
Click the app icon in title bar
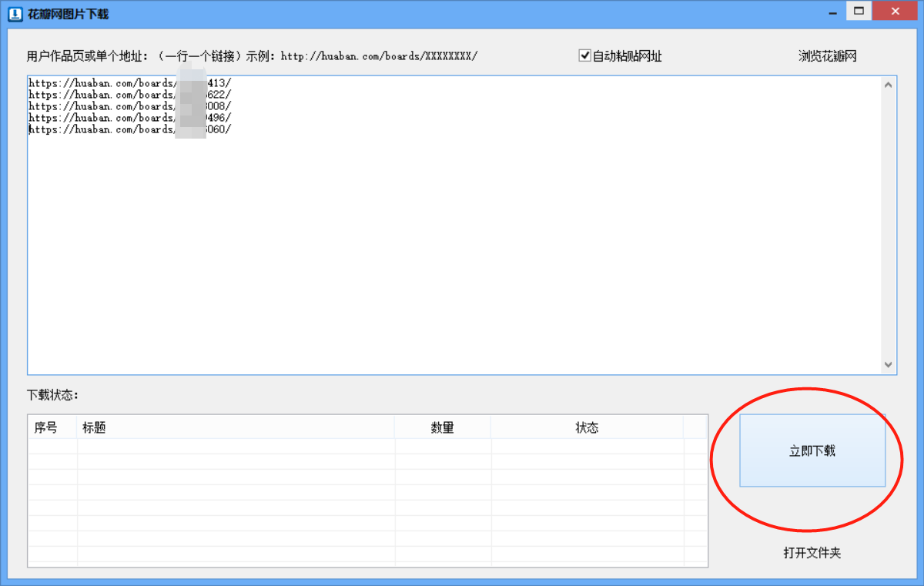coord(15,15)
